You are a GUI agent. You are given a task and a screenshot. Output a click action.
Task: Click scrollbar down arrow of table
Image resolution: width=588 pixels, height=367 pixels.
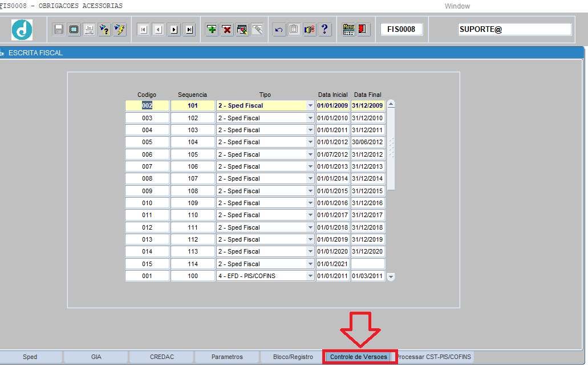pyautogui.click(x=391, y=277)
